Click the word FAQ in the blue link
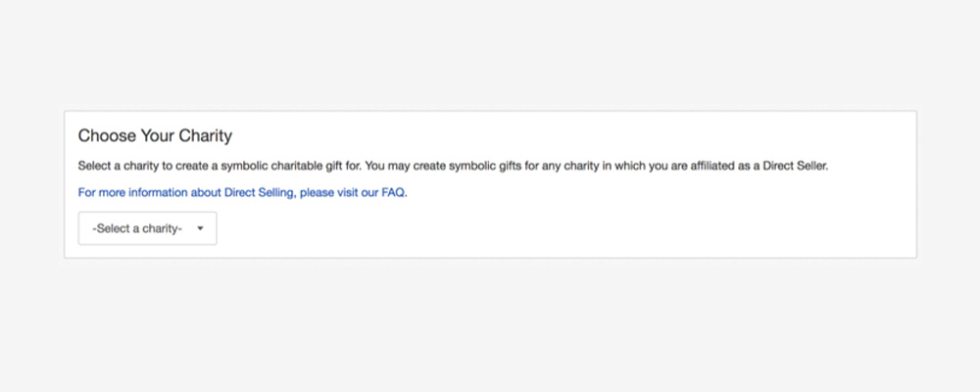The width and height of the screenshot is (980, 392). coord(394,192)
